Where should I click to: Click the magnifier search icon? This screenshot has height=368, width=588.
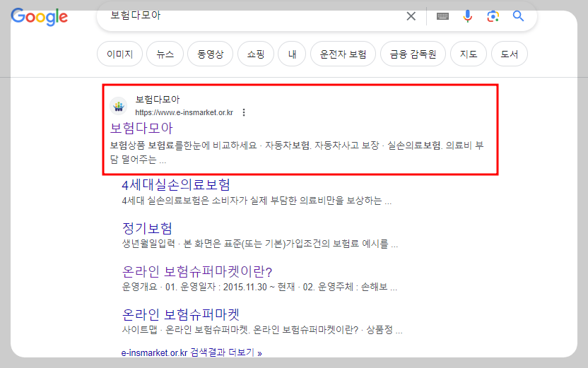(x=518, y=16)
